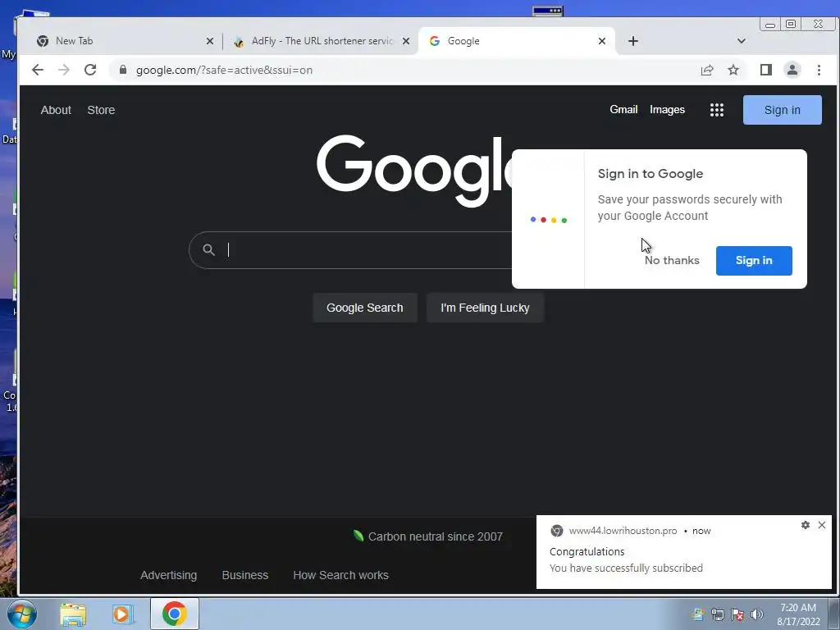Open the Gmail link
This screenshot has height=630, width=840.
(623, 109)
